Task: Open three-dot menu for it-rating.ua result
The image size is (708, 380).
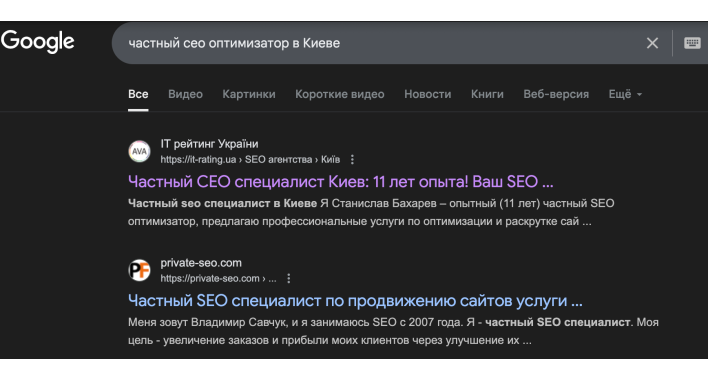Action: point(352,159)
